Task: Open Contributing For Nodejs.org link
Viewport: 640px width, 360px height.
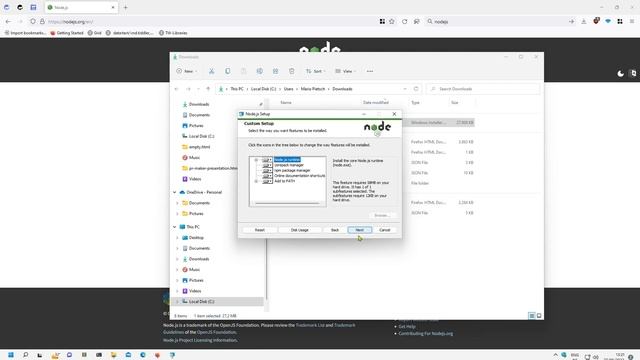Action: (x=426, y=333)
